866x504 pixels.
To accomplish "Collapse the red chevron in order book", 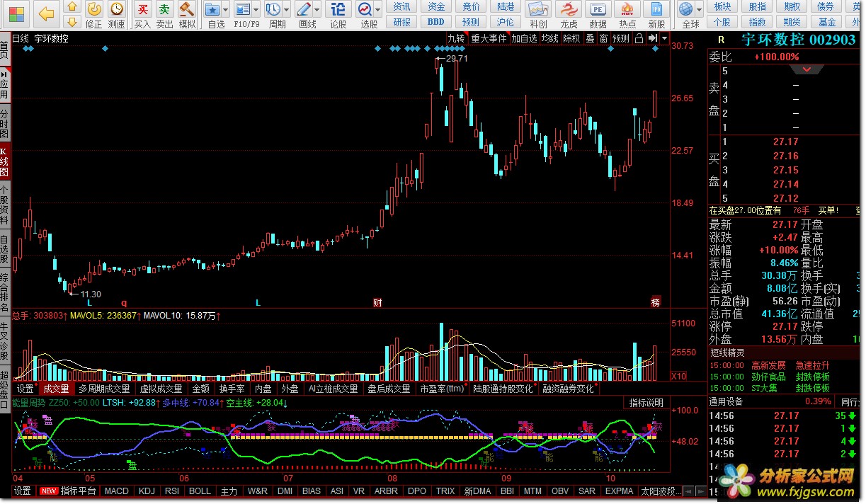I will [x=807, y=69].
